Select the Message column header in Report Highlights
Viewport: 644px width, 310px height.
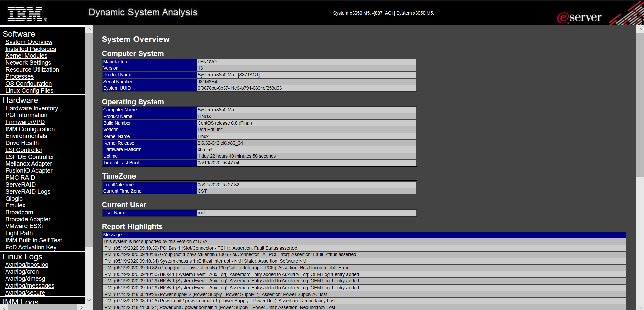[x=112, y=235]
